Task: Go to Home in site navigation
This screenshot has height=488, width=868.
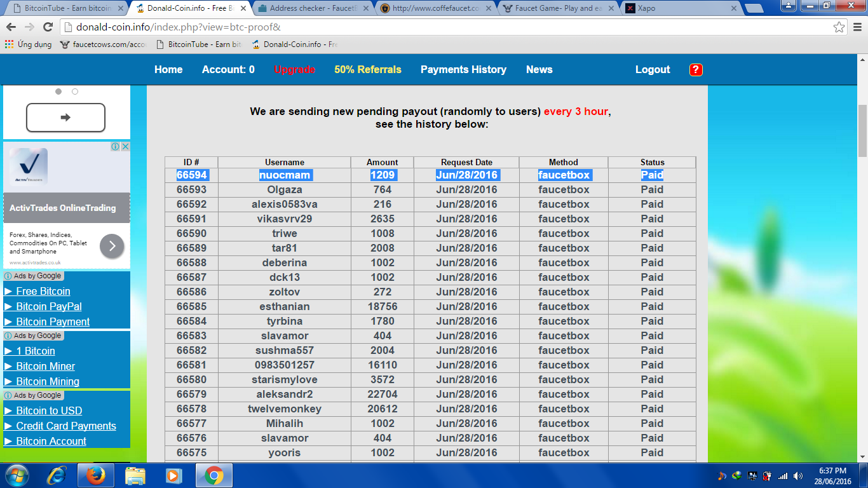Action: 168,70
